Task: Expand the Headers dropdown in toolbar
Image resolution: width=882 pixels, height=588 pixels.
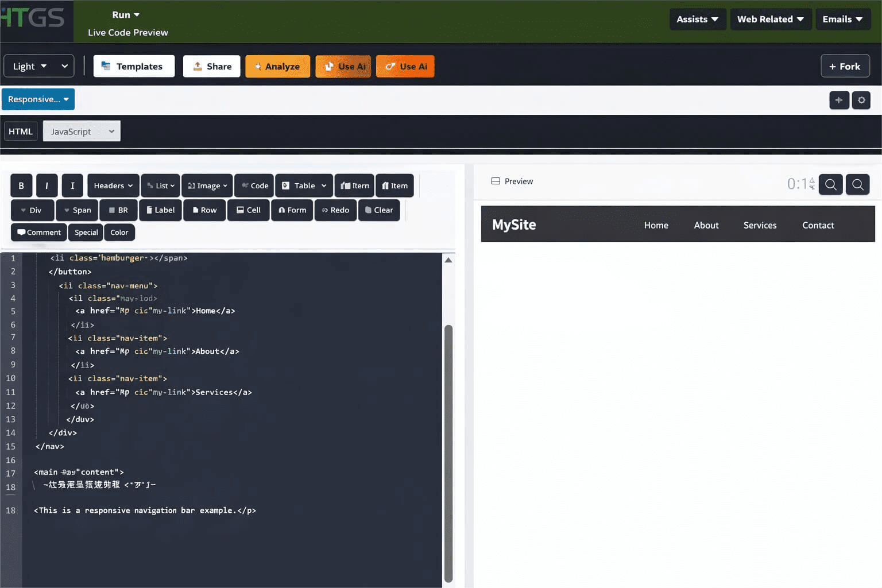Action: pyautogui.click(x=113, y=185)
